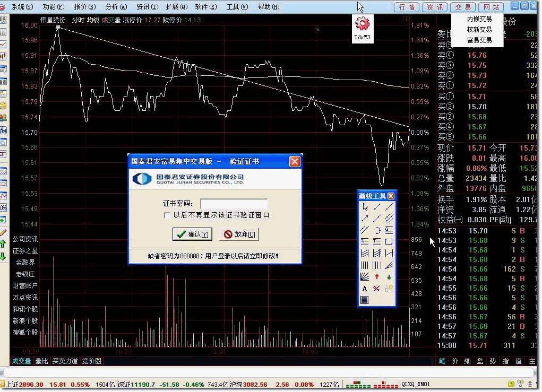Choose 富易交易 from dropdown

(479, 40)
